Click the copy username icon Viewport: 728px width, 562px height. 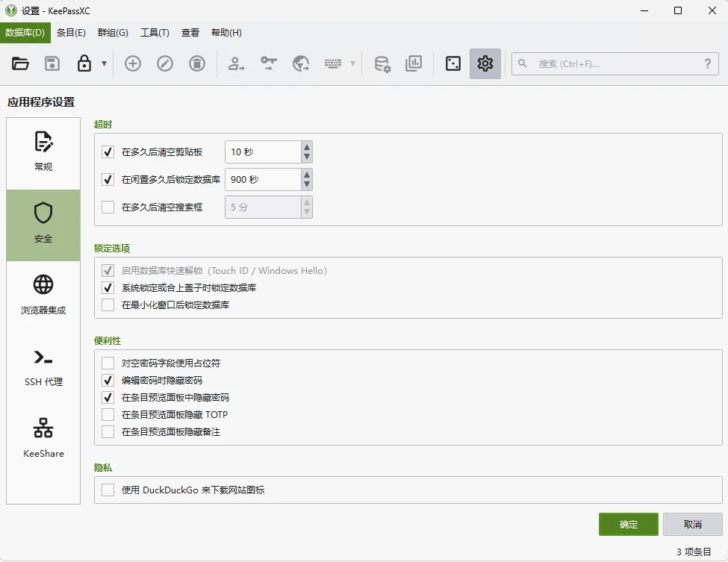tap(236, 63)
